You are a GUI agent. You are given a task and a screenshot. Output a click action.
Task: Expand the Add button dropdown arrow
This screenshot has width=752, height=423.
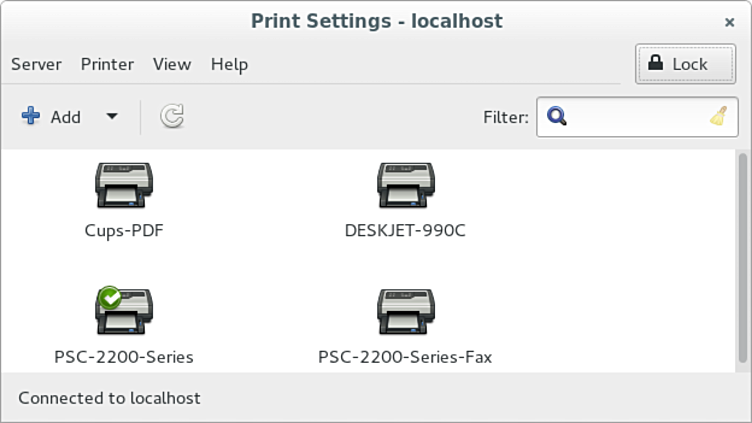point(112,117)
